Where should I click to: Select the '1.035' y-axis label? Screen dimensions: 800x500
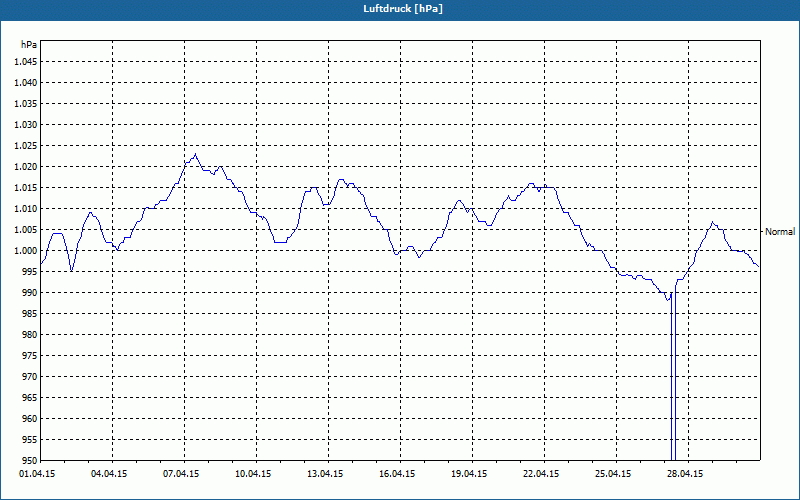(26, 104)
